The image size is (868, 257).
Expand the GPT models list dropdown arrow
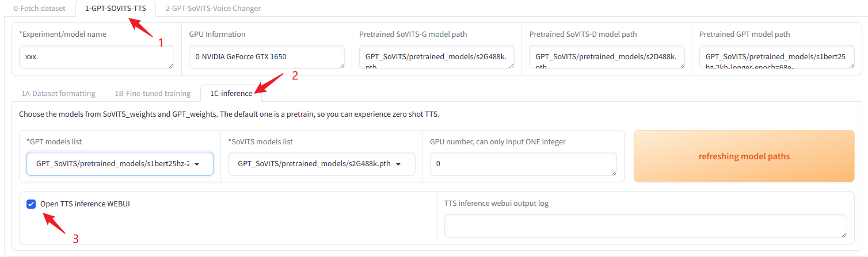pos(197,164)
